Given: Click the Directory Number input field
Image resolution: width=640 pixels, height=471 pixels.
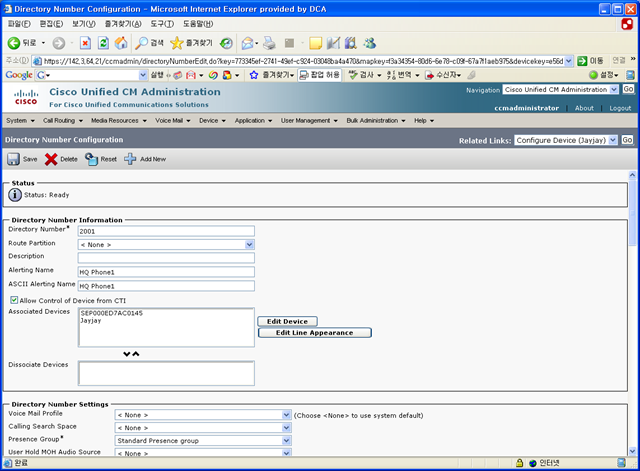Looking at the screenshot, I should tap(166, 231).
